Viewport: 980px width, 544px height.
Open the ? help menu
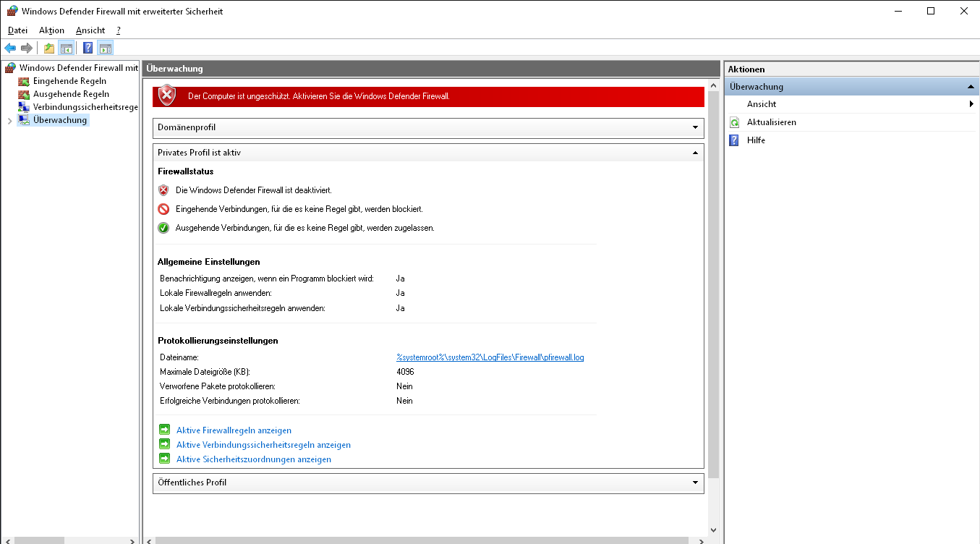(x=119, y=30)
